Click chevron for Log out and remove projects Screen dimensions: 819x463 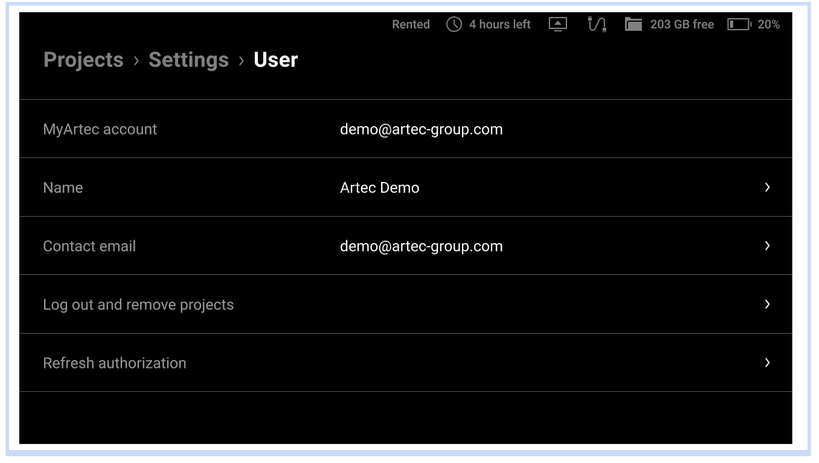[x=767, y=304]
